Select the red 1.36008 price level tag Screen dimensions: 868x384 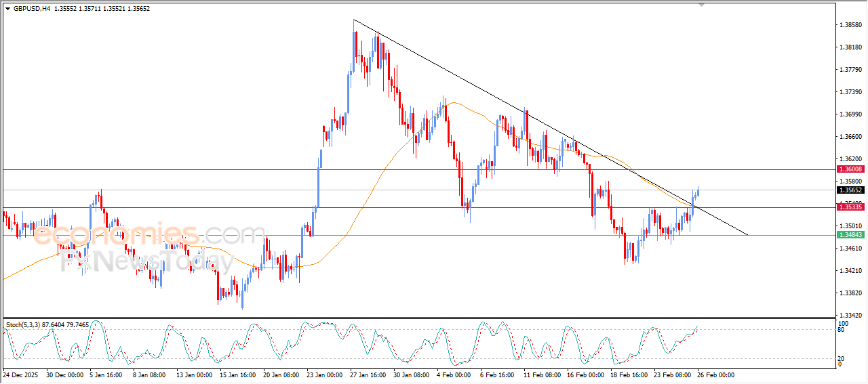[851, 169]
